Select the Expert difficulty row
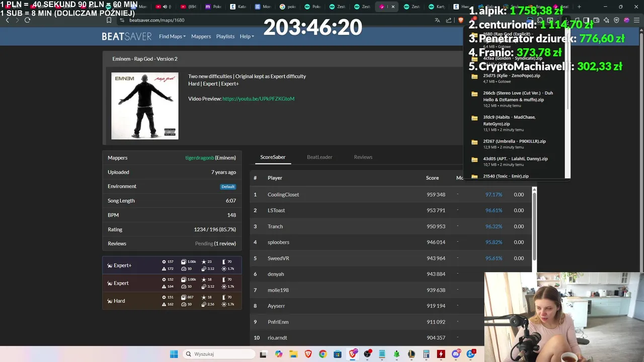Image resolution: width=644 pixels, height=362 pixels. pos(172,283)
